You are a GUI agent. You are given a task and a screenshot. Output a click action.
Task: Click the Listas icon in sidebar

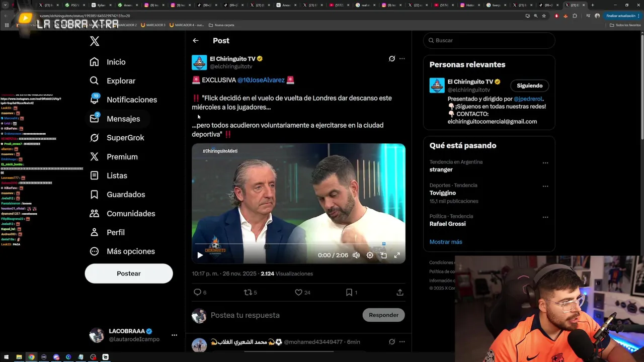pyautogui.click(x=94, y=175)
